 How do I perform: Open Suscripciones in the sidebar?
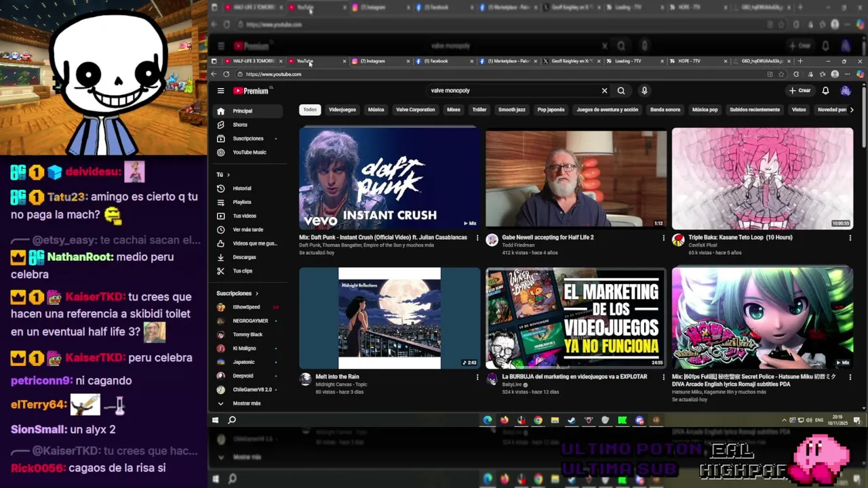click(247, 138)
